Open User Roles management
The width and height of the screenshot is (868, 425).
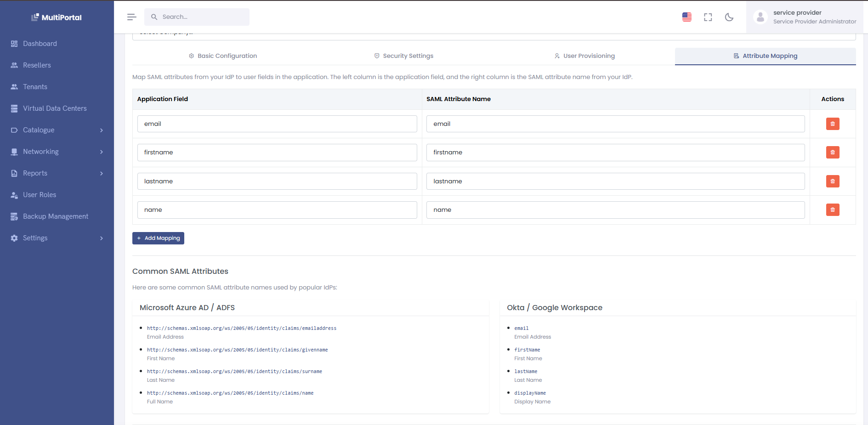pos(40,194)
